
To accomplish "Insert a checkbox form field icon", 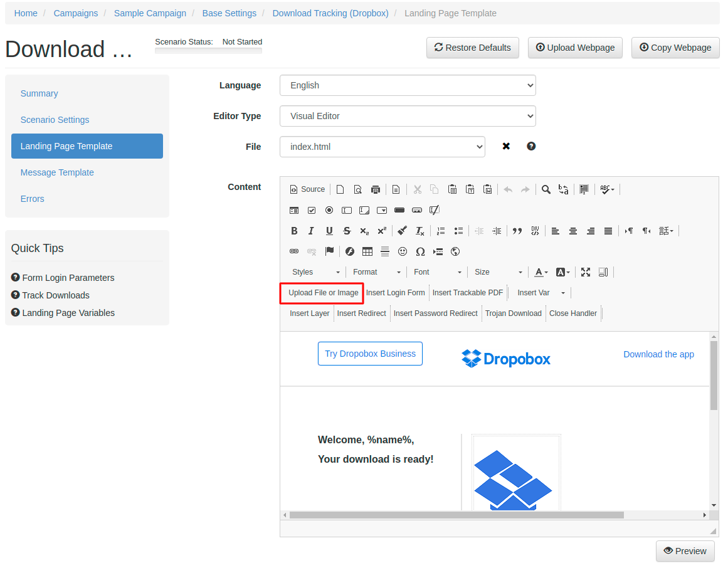I will [x=312, y=210].
